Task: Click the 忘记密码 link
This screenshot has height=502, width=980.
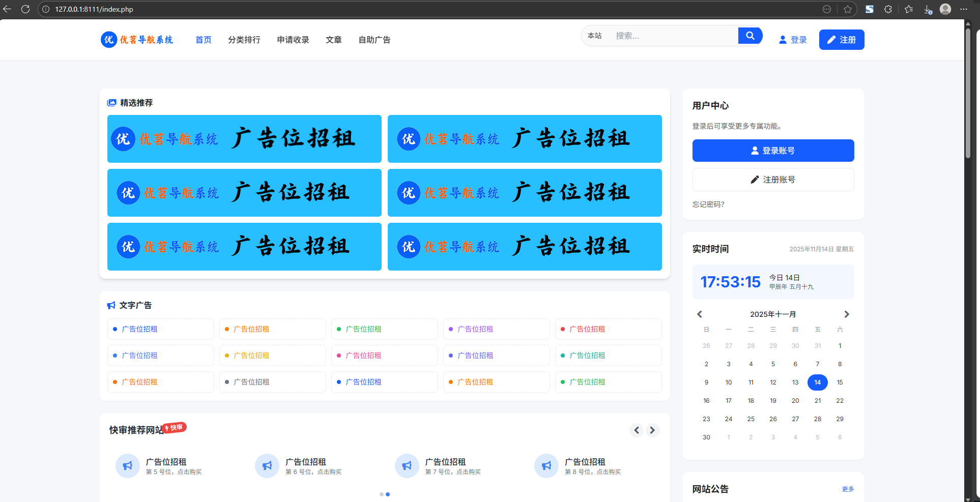Action: click(x=708, y=204)
